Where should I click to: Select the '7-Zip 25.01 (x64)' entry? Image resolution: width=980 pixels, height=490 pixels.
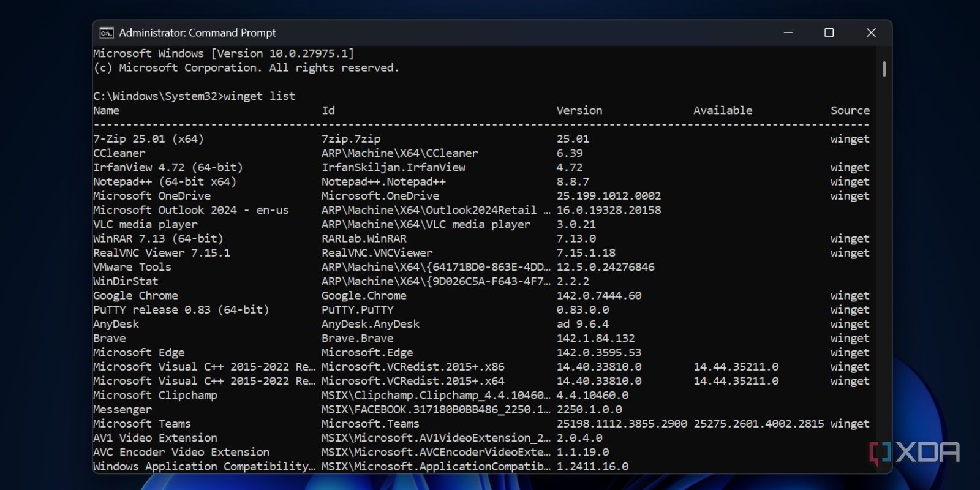148,139
